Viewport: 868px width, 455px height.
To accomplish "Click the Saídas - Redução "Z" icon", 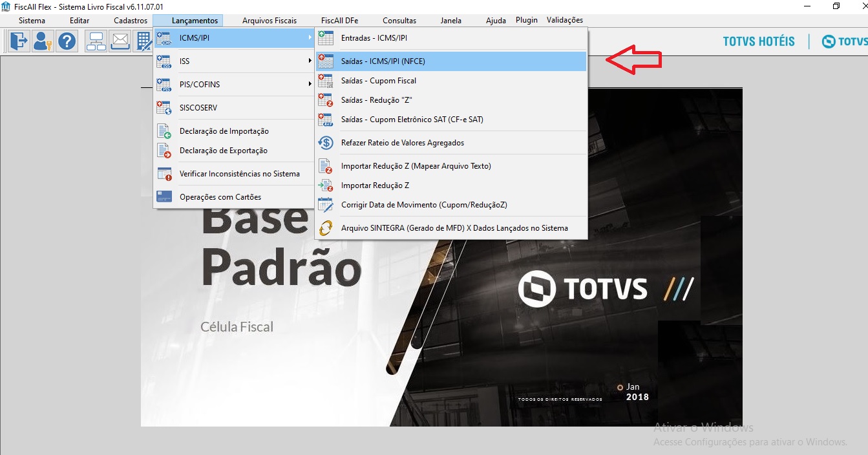I will [x=326, y=100].
